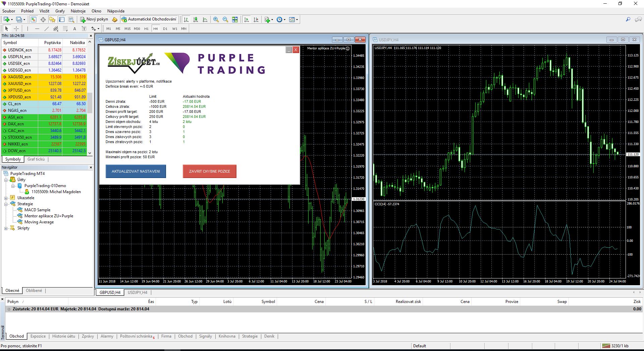Screen dimensions: 644x351
Task: Toggle the Market Watch window icon
Action: click(34, 19)
